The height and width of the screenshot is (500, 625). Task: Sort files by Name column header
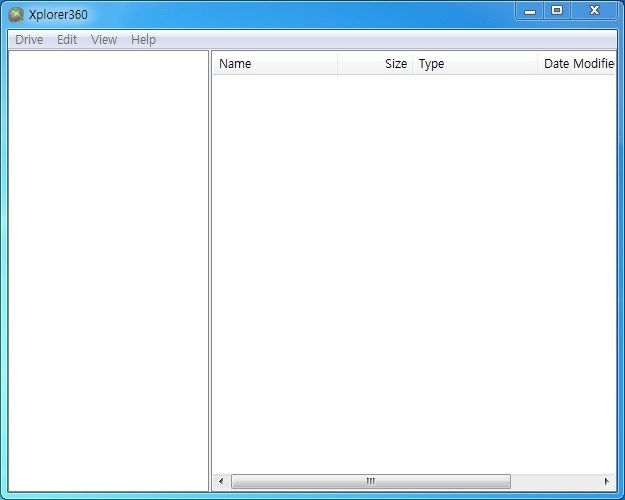pyautogui.click(x=275, y=64)
